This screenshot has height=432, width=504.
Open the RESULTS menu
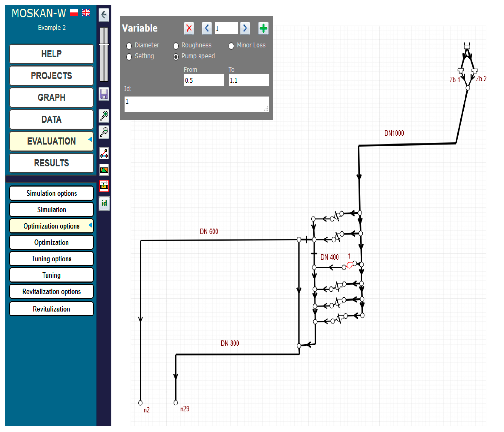click(x=52, y=163)
